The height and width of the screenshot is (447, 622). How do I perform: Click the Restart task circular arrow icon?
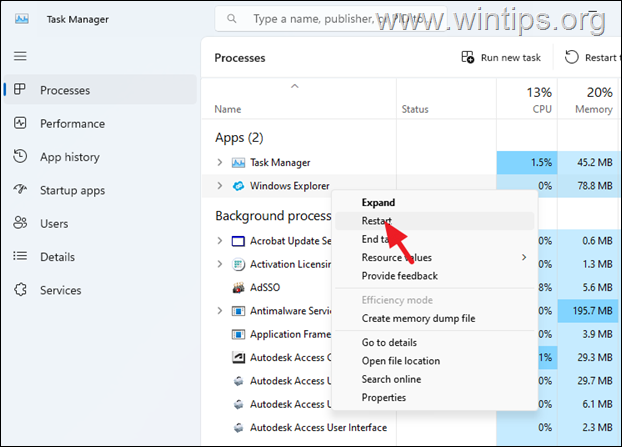point(572,57)
